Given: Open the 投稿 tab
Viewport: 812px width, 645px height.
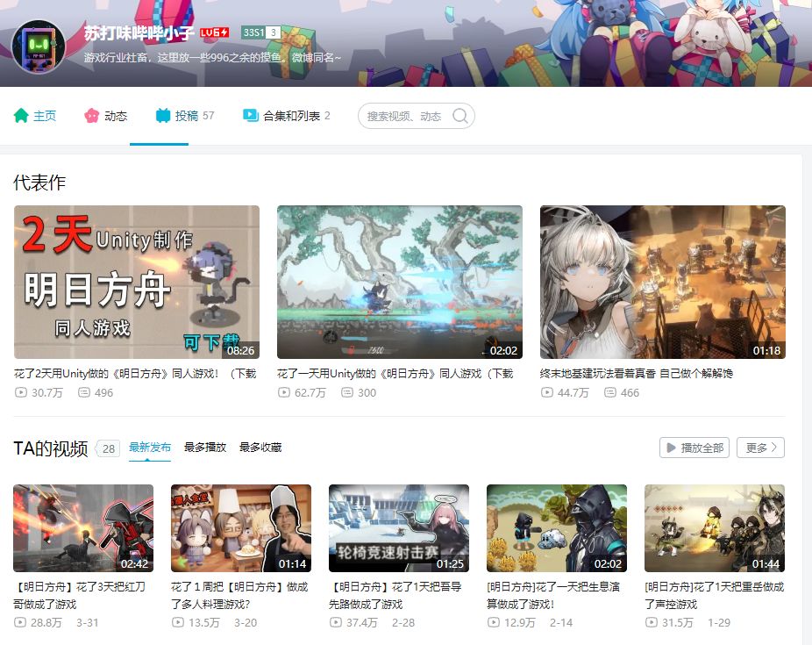Looking at the screenshot, I should 184,116.
